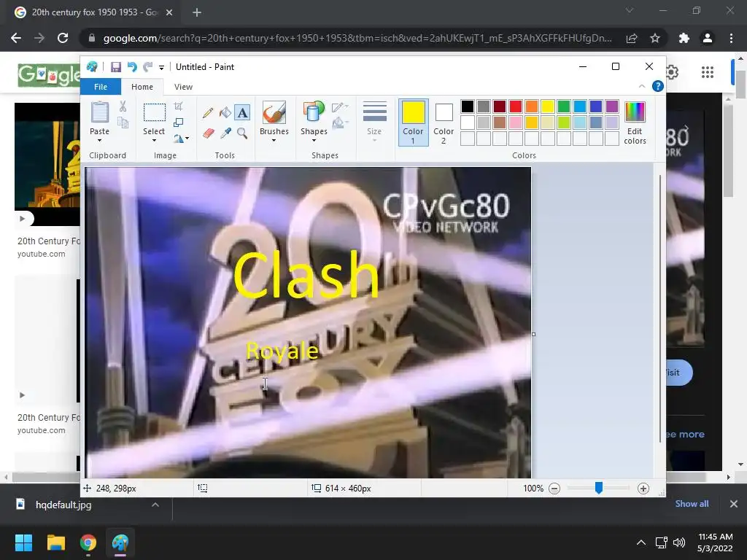Click the Copy icon in Clipboard group
Screen dimensions: 747x560
click(x=123, y=122)
